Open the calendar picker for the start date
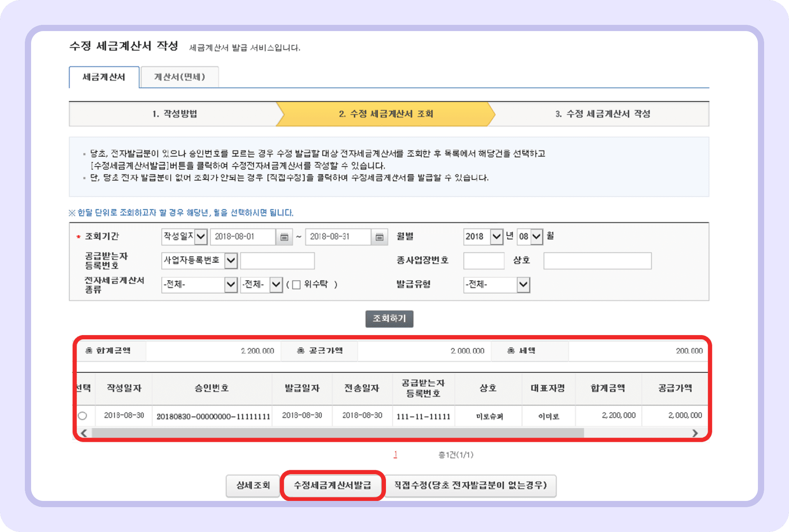This screenshot has height=532, width=789. [285, 237]
